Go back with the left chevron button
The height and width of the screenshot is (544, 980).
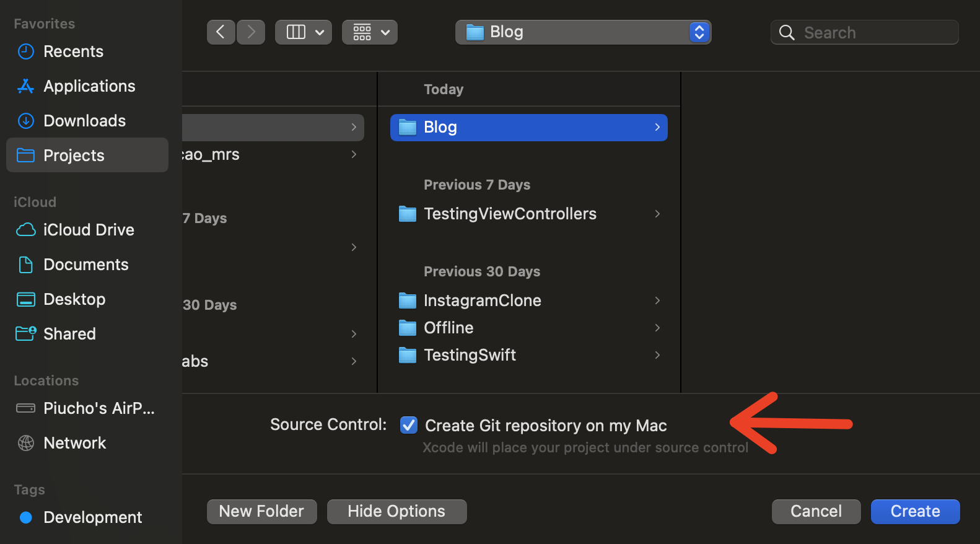point(221,32)
